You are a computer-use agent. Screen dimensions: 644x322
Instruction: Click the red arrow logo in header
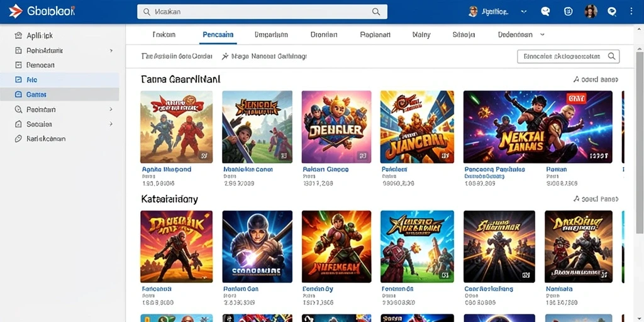(x=16, y=11)
